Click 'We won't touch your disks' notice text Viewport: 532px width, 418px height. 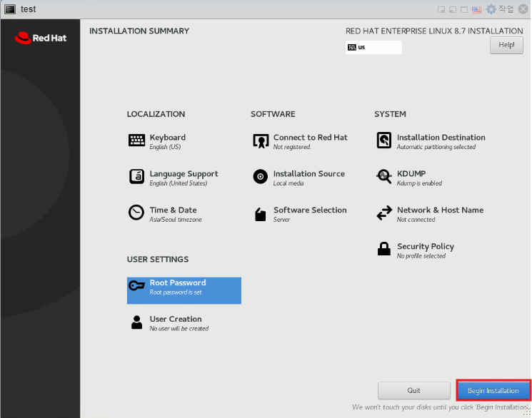[x=441, y=407]
